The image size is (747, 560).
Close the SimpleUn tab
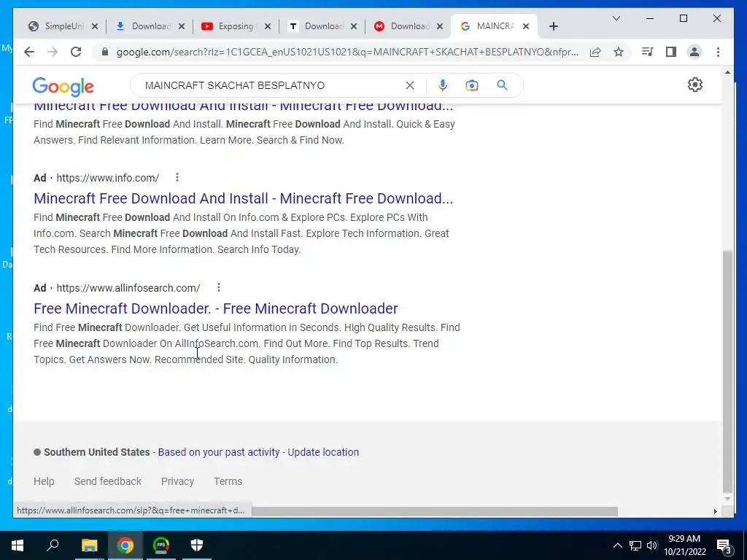click(95, 26)
